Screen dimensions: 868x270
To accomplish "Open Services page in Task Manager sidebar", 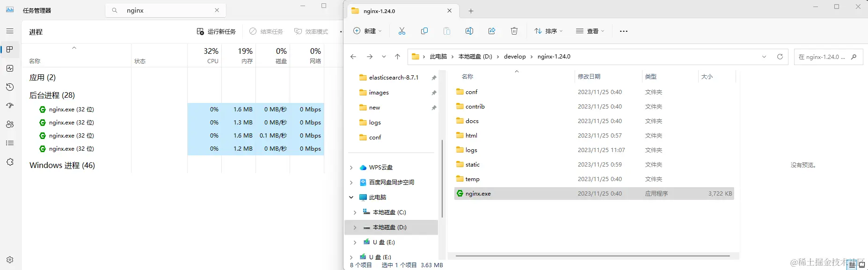I will tap(10, 162).
